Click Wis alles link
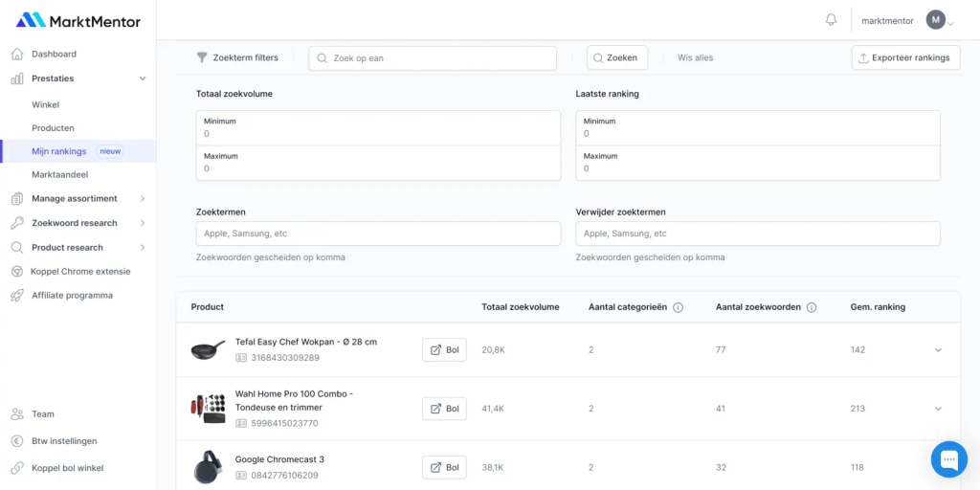980x490 pixels. coord(695,57)
